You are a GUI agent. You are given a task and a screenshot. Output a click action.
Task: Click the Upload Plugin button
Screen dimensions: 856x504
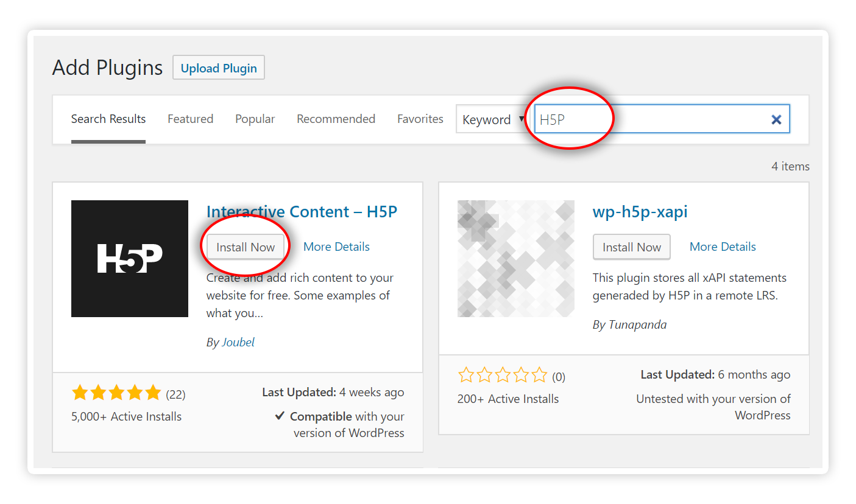(x=219, y=68)
